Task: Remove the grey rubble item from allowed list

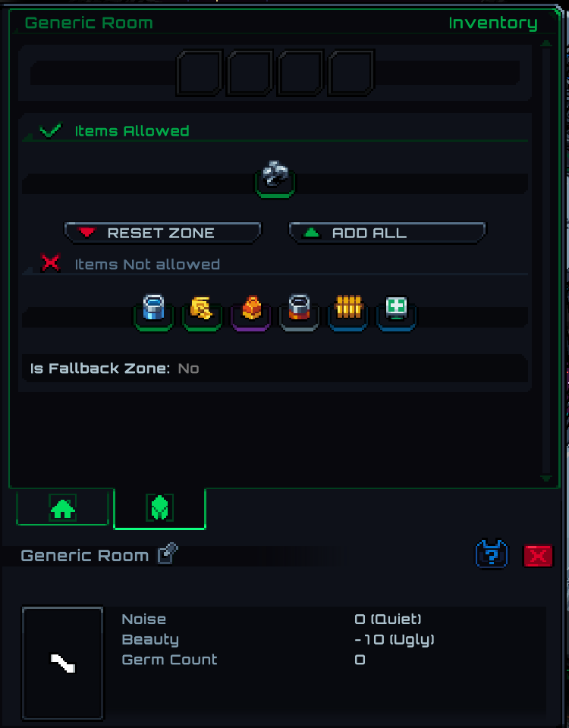Action: click(275, 179)
